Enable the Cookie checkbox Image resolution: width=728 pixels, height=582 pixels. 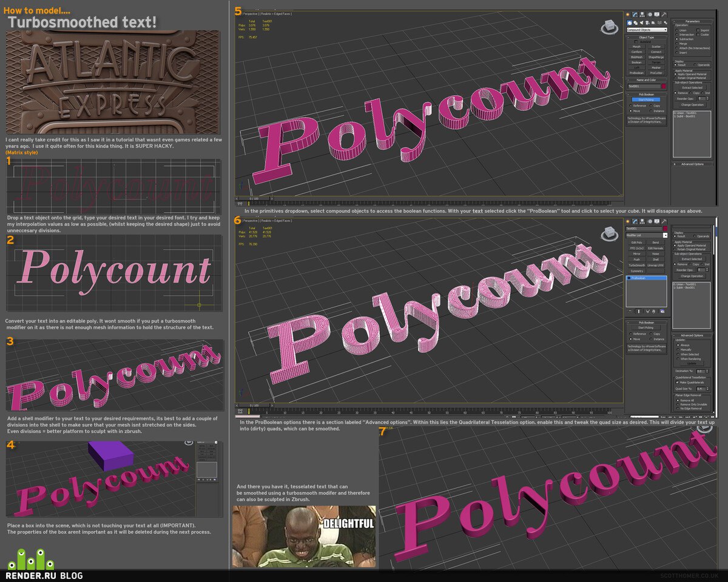point(698,35)
